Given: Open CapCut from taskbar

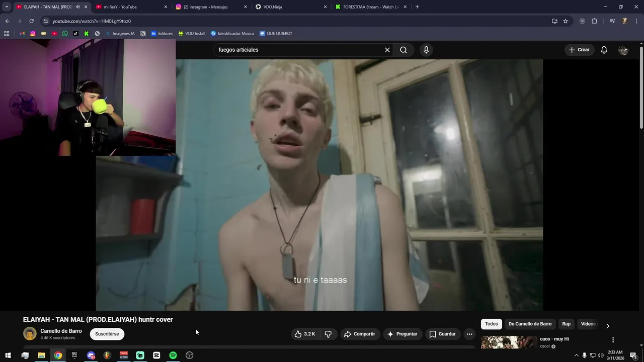Looking at the screenshot, I should coord(156,355).
